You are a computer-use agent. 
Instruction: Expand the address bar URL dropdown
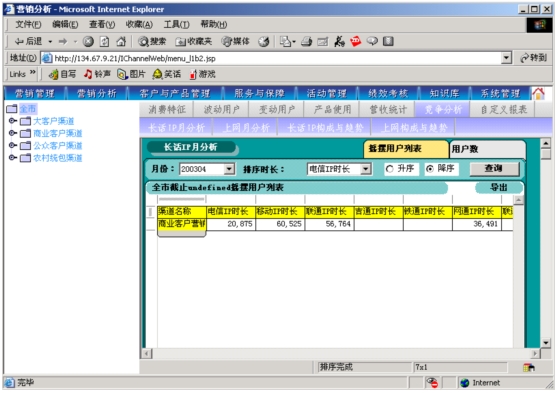pos(506,58)
